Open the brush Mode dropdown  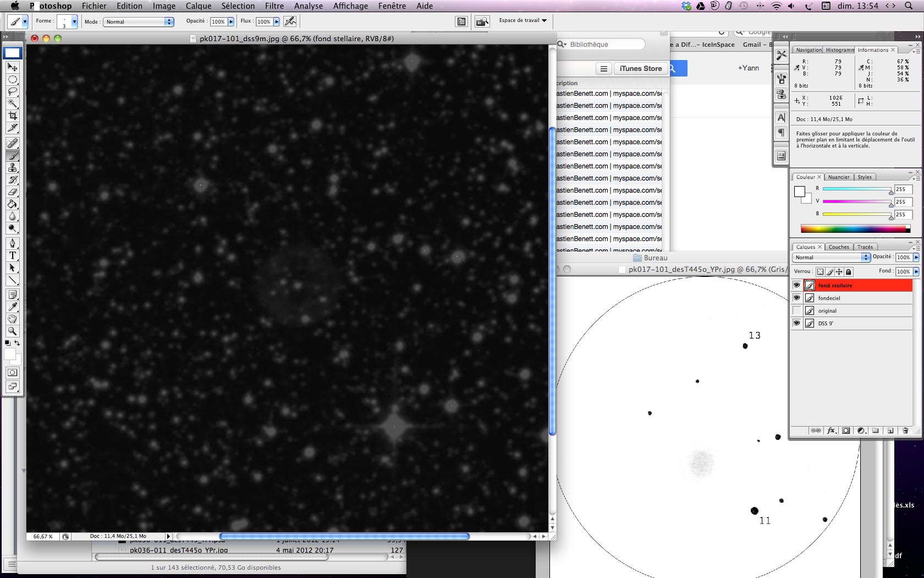click(139, 21)
